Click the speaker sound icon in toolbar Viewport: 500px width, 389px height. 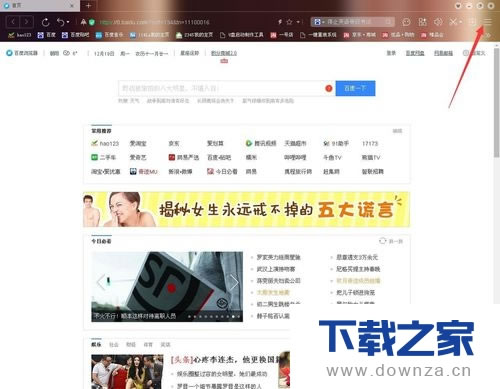pyautogui.click(x=438, y=22)
